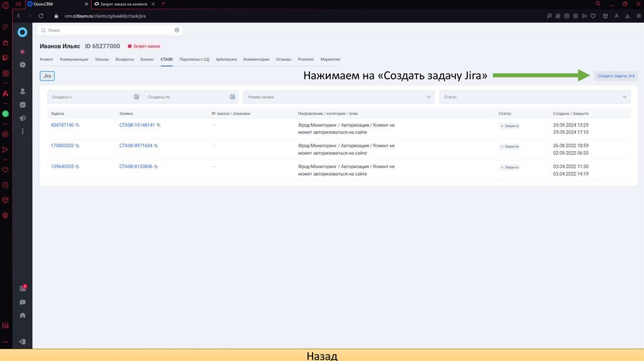Open WhatsApp in the browser sidebar
The width and height of the screenshot is (644, 361).
[6, 114]
